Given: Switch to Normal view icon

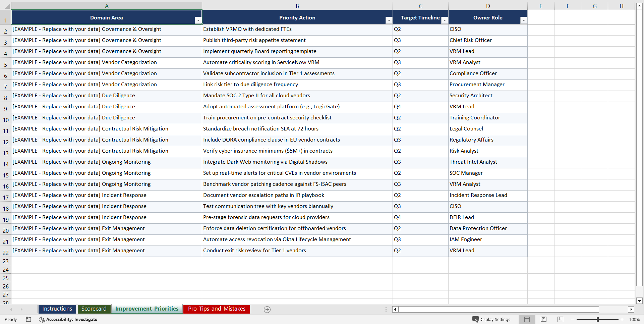Looking at the screenshot, I should (527, 319).
